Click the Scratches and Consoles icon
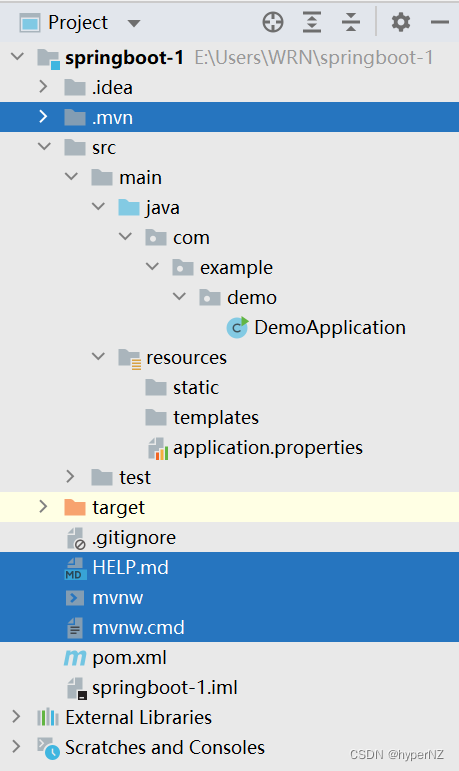 click(48, 748)
